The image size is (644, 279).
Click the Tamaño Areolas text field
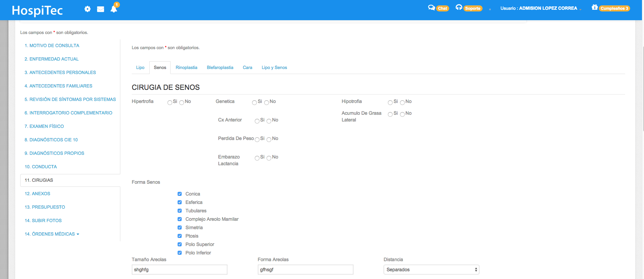point(179,270)
